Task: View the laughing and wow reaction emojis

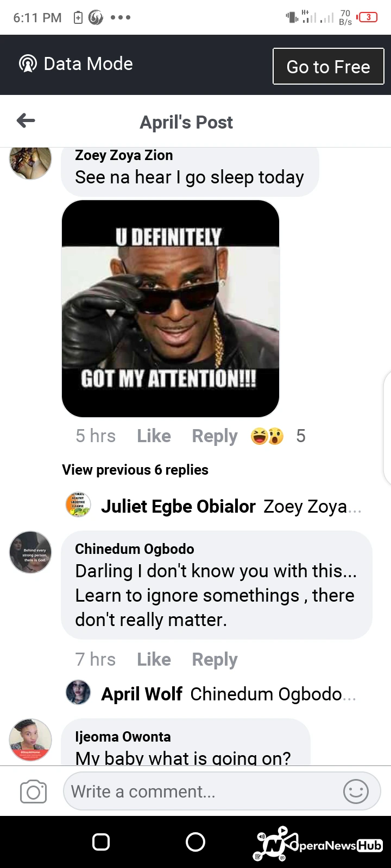Action: pos(267,436)
